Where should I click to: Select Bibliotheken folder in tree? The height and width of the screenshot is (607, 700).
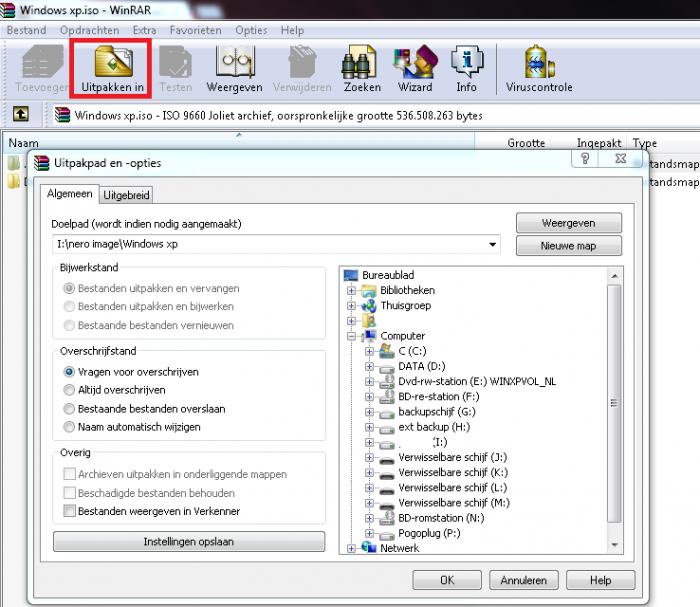pos(407,290)
